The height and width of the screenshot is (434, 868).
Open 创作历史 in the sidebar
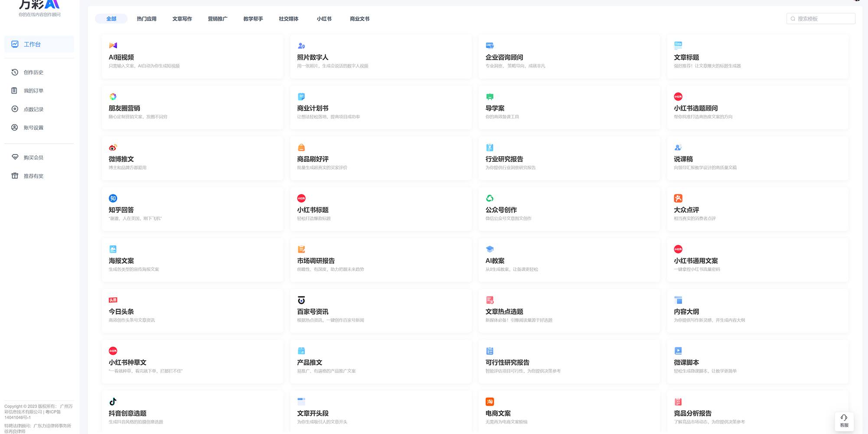(33, 72)
